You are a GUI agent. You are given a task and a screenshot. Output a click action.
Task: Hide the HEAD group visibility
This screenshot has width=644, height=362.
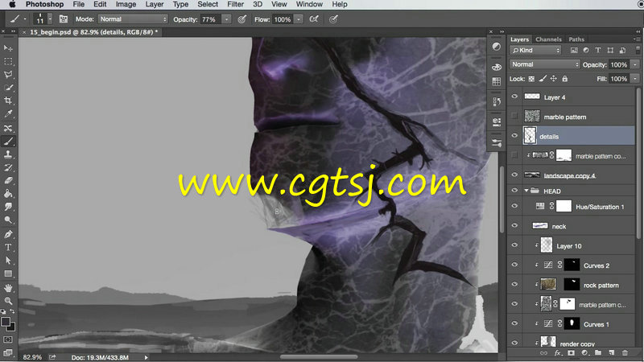point(514,191)
